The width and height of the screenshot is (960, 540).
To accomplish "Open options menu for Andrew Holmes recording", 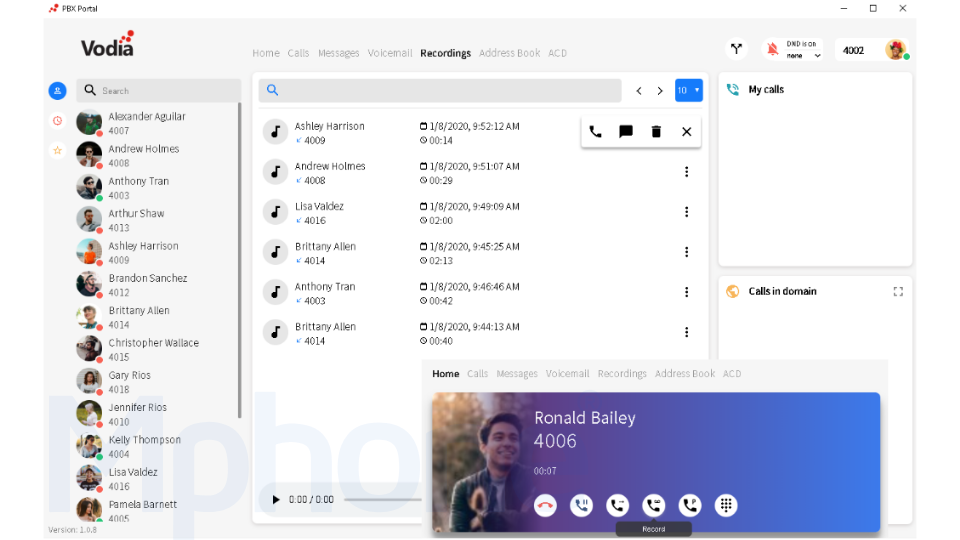I will (x=686, y=172).
